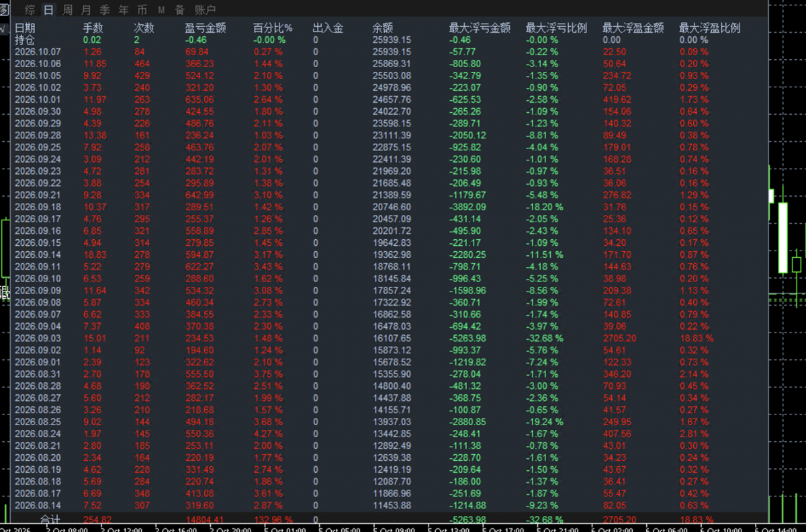Click the lot size 18.83 cell
This screenshot has height=532, width=806.
[x=95, y=255]
